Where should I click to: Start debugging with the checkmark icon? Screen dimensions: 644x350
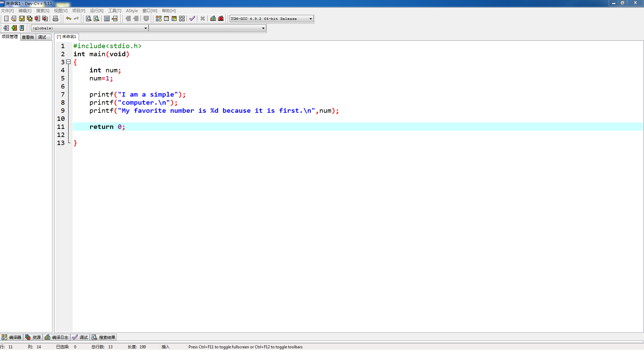[192, 19]
